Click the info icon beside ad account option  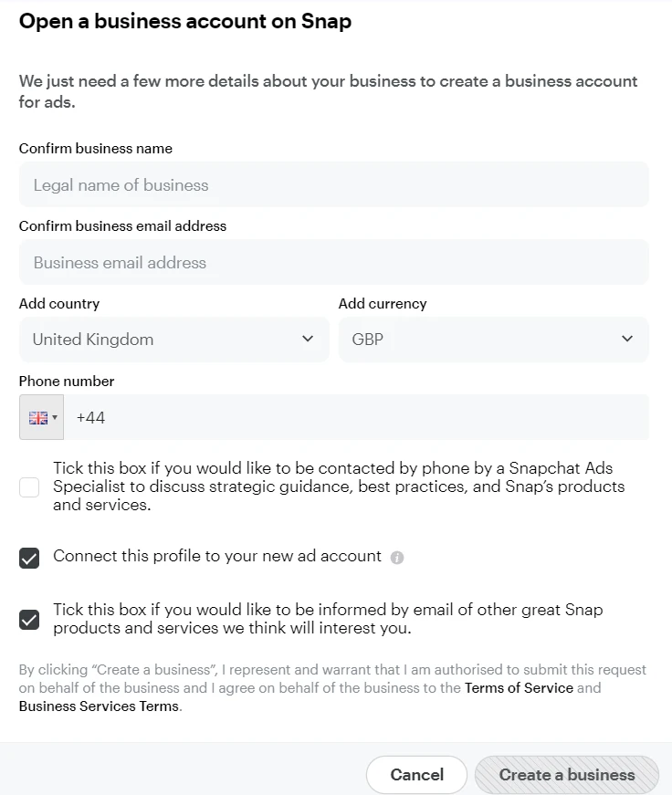click(x=396, y=557)
